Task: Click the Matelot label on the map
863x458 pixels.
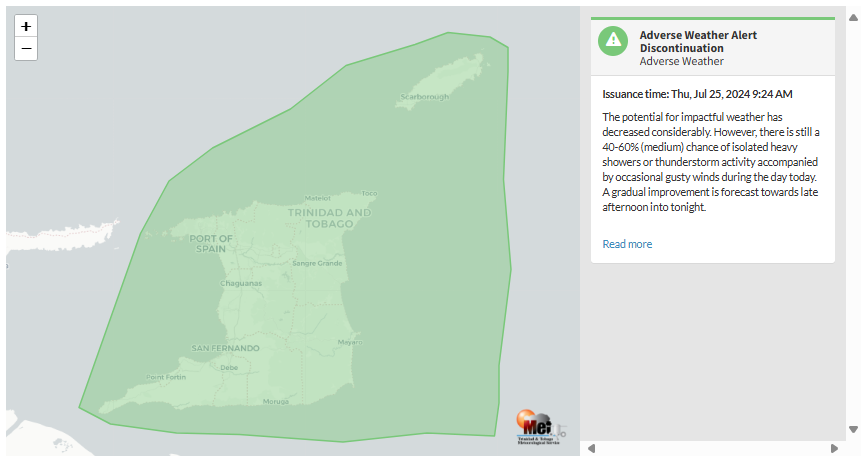Action: pos(318,198)
